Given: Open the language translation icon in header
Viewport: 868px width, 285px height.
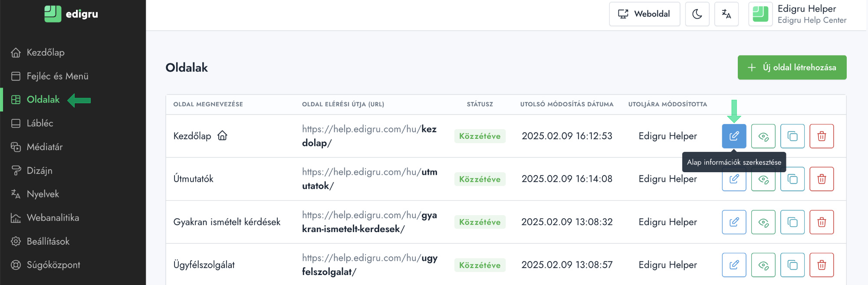Looking at the screenshot, I should click(x=726, y=14).
